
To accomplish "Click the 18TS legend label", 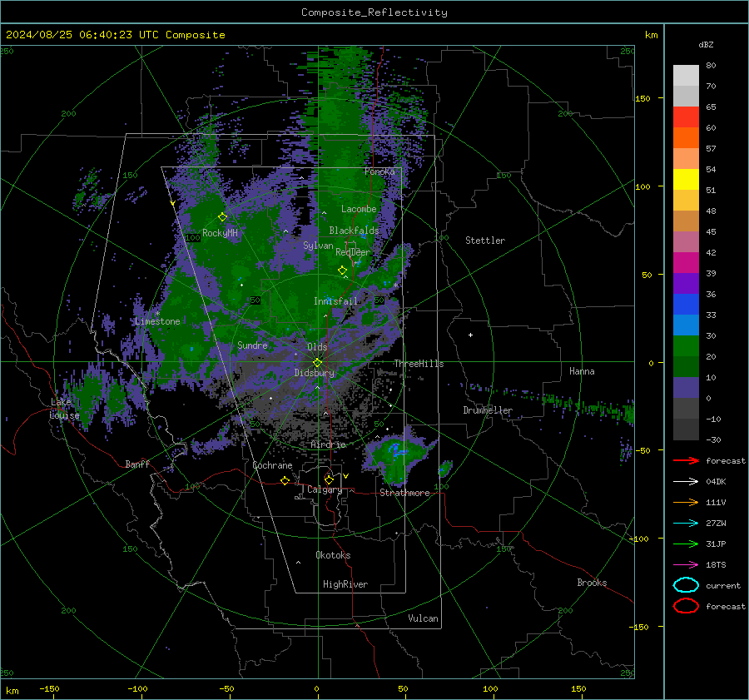I will (716, 565).
